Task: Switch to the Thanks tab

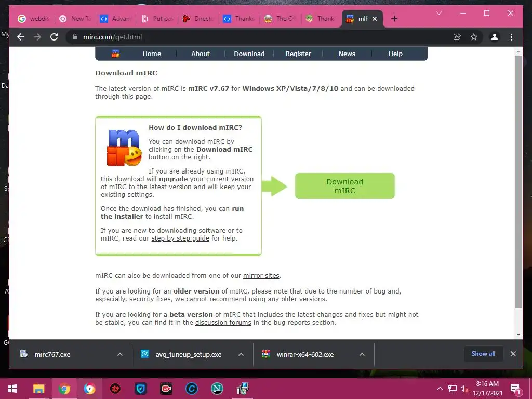Action: [x=239, y=19]
